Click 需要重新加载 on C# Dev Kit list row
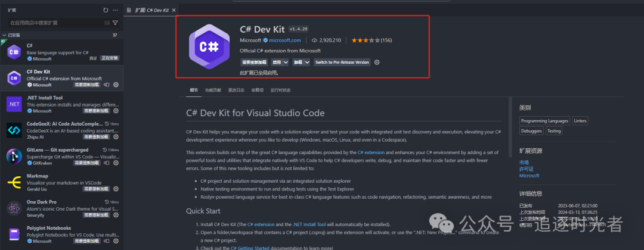The image size is (644, 250). 86,85
